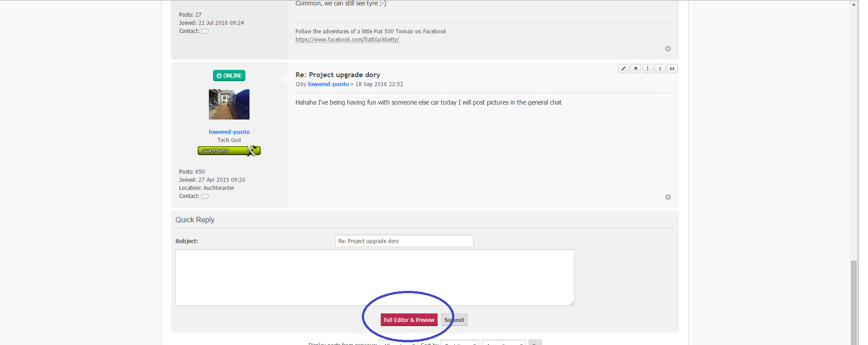Open the fiatblackbetty Facebook link
Image resolution: width=868 pixels, height=345 pixels.
point(347,40)
